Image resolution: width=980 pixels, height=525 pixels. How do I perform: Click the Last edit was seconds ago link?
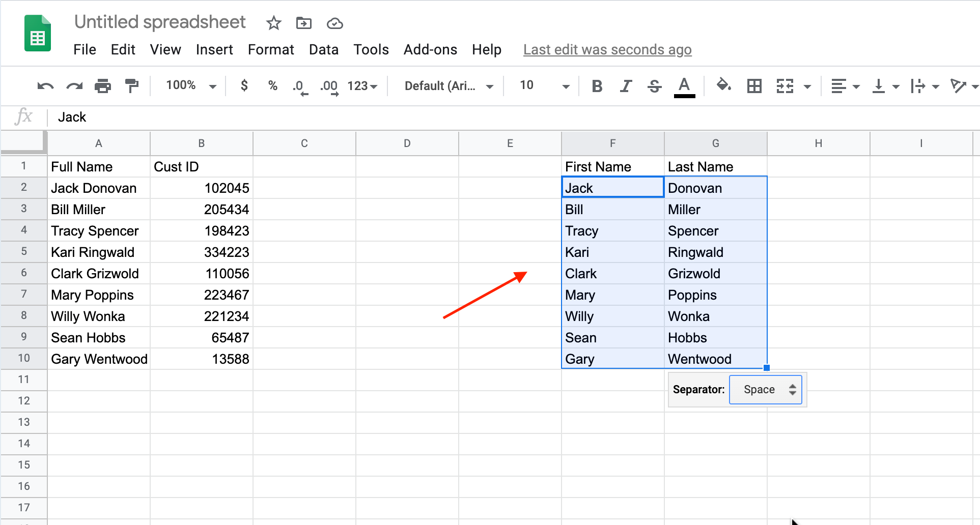click(x=607, y=49)
